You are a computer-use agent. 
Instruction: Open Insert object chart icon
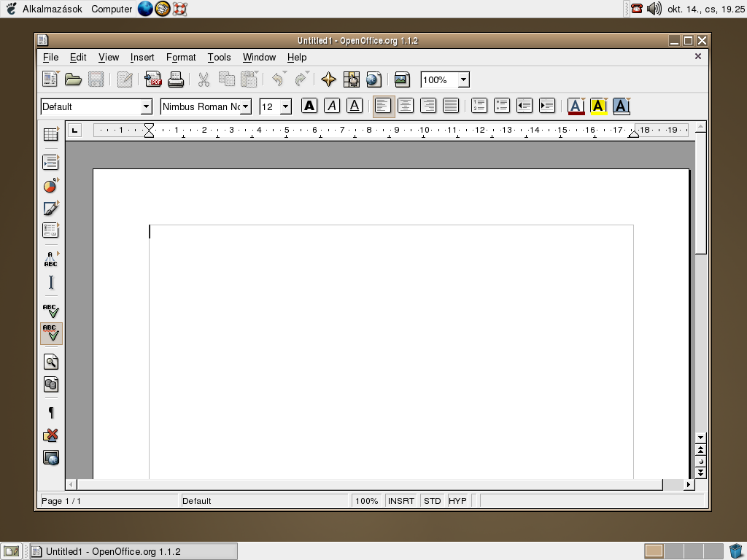(51, 185)
